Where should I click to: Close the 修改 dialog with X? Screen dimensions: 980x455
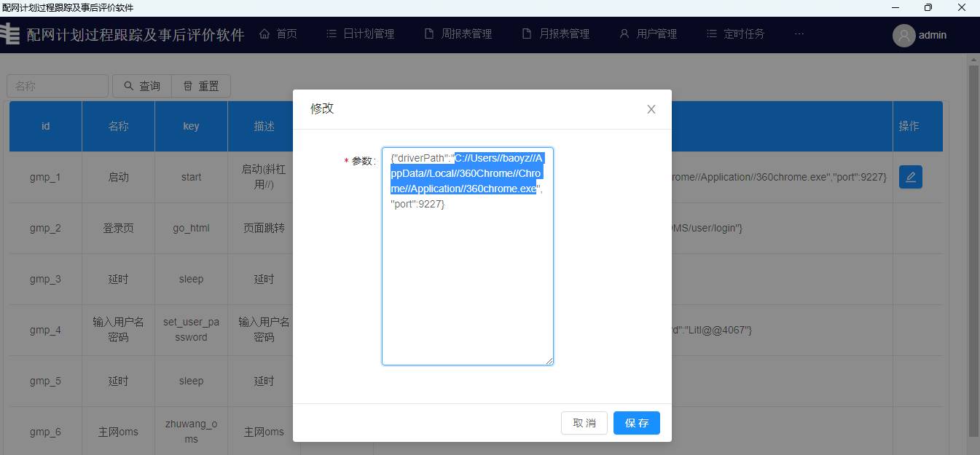tap(651, 109)
